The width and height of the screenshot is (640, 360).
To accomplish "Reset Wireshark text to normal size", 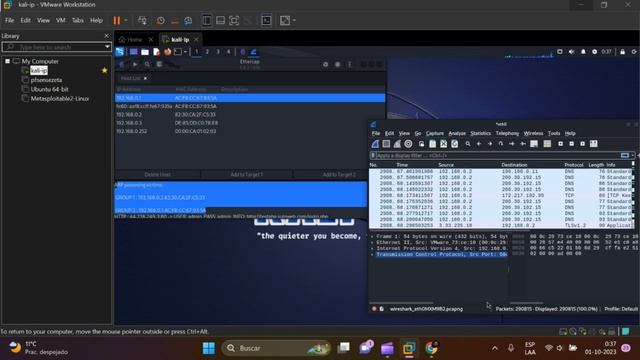I will pos(582,144).
